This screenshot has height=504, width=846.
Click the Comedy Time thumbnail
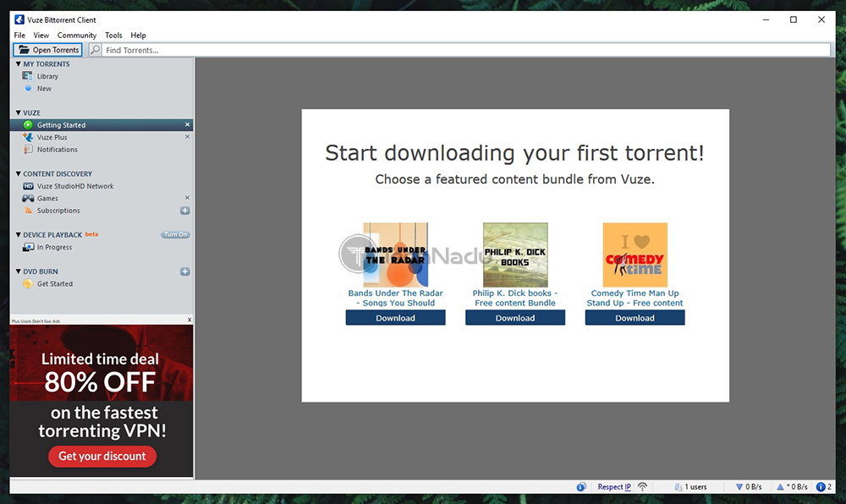(635, 255)
